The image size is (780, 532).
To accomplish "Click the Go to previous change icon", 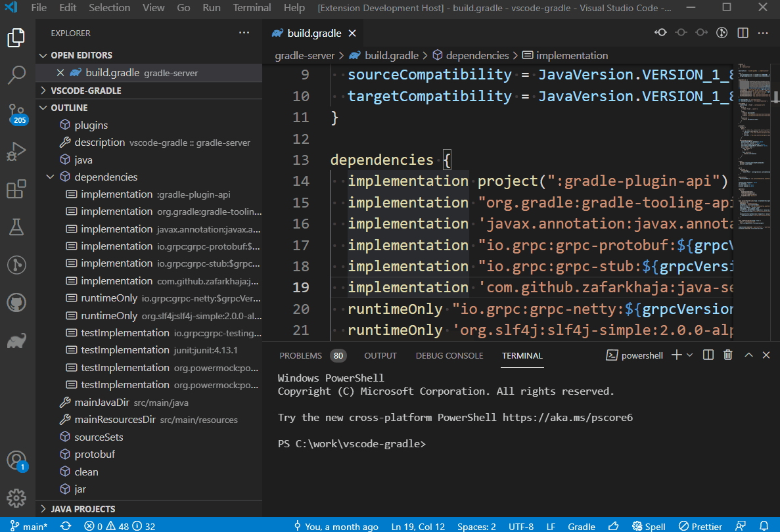I will pyautogui.click(x=660, y=33).
